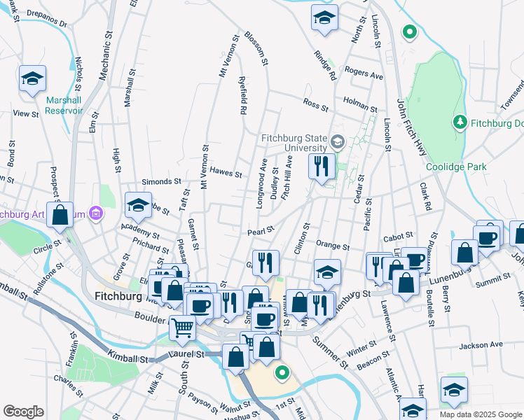The height and width of the screenshot is (420, 524).
Task: Click the shopping bag marker near Boutelle St
Action: (x=464, y=252)
